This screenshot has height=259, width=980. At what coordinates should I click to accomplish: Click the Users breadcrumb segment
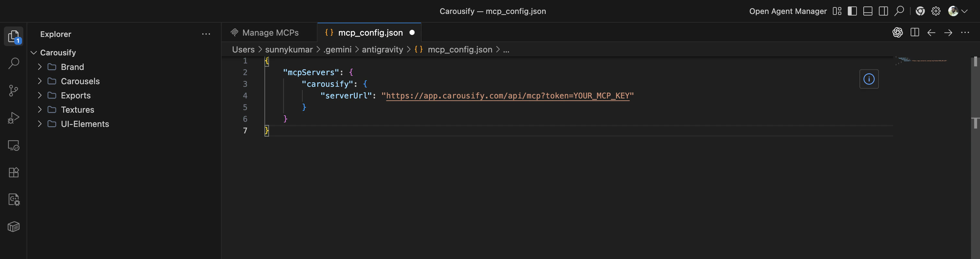[x=243, y=50]
